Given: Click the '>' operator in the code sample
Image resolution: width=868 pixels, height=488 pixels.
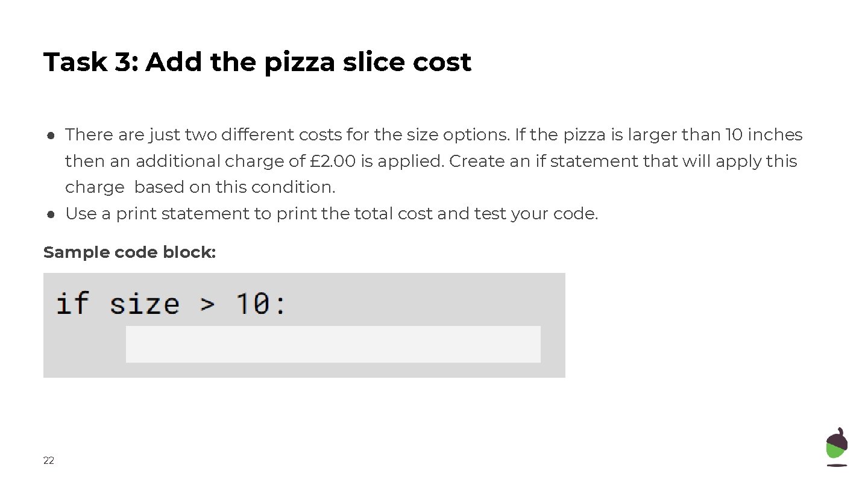Looking at the screenshot, I should 207,304.
